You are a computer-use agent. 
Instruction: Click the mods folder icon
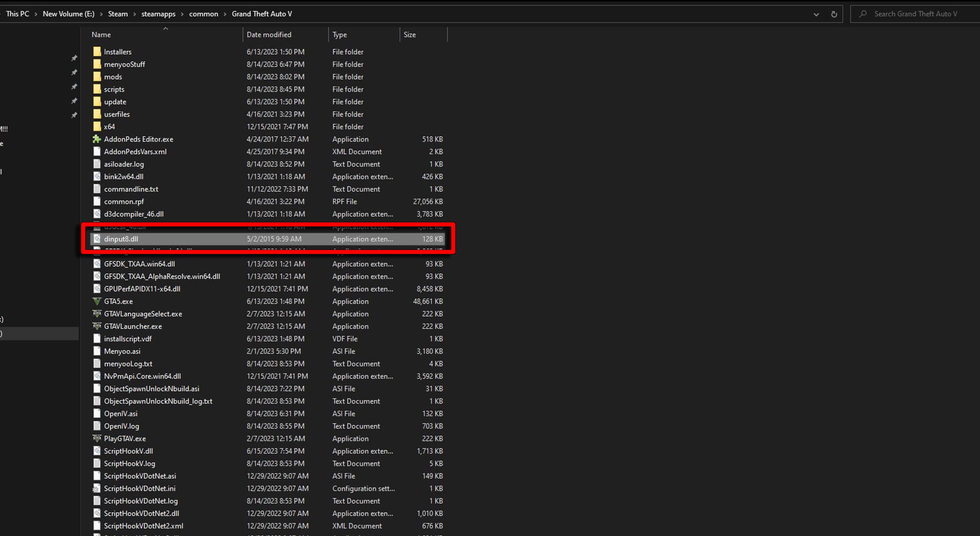pyautogui.click(x=97, y=77)
